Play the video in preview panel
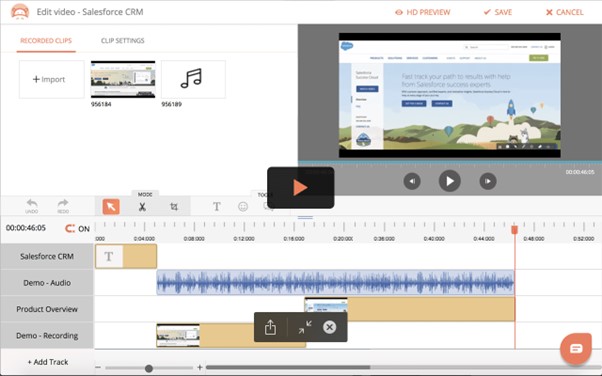Image resolution: width=602 pixels, height=376 pixels. pyautogui.click(x=450, y=181)
